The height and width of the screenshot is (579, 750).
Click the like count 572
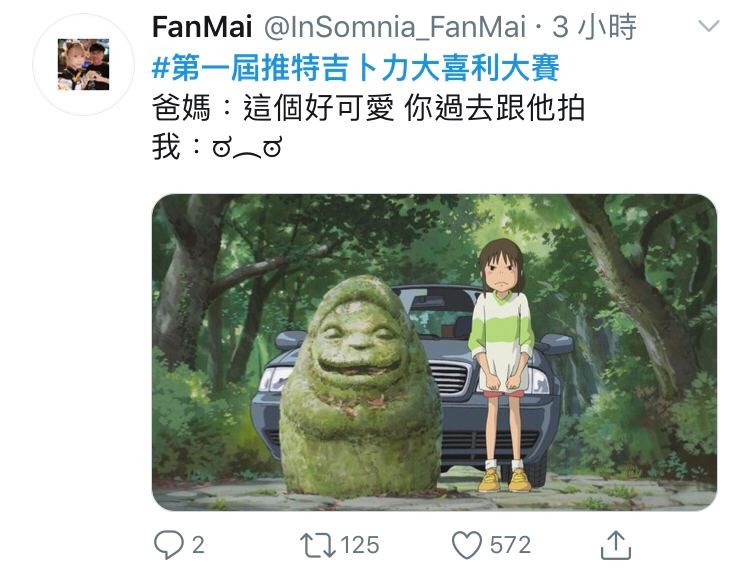[510, 545]
